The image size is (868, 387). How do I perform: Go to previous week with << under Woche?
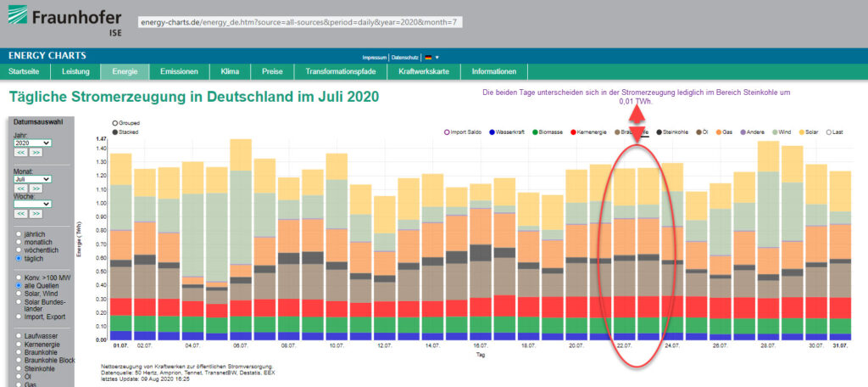pos(20,214)
